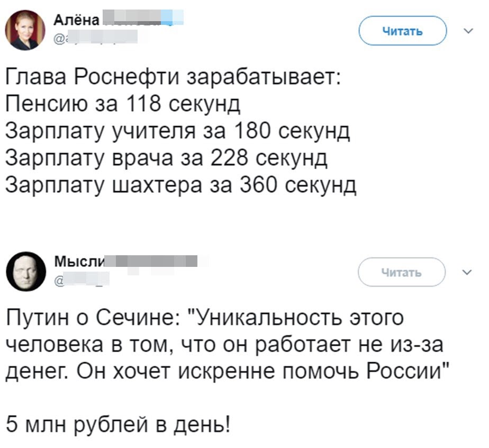
Task: Click the text "Путин о Сечине:"
Action: (x=98, y=319)
